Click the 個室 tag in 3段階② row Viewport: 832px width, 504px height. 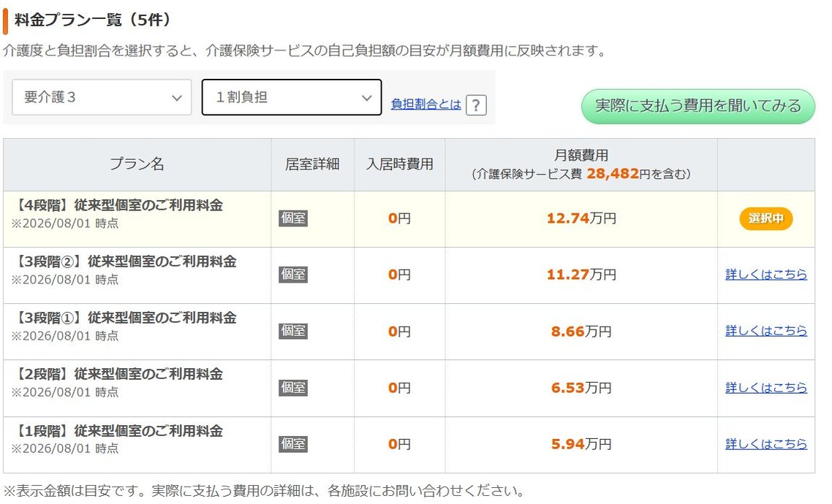click(293, 275)
